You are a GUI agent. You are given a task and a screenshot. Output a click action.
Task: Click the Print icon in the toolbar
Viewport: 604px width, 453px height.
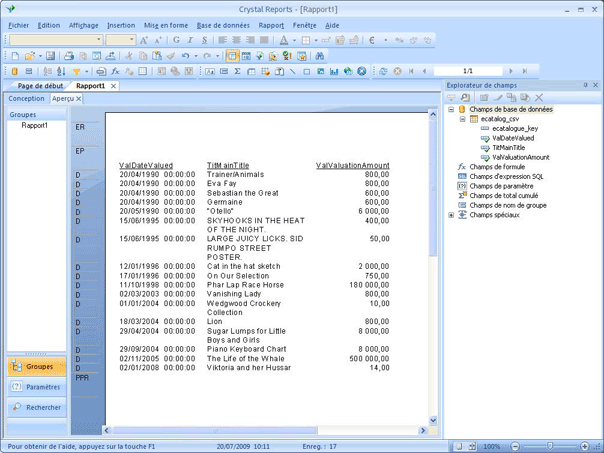click(x=71, y=56)
